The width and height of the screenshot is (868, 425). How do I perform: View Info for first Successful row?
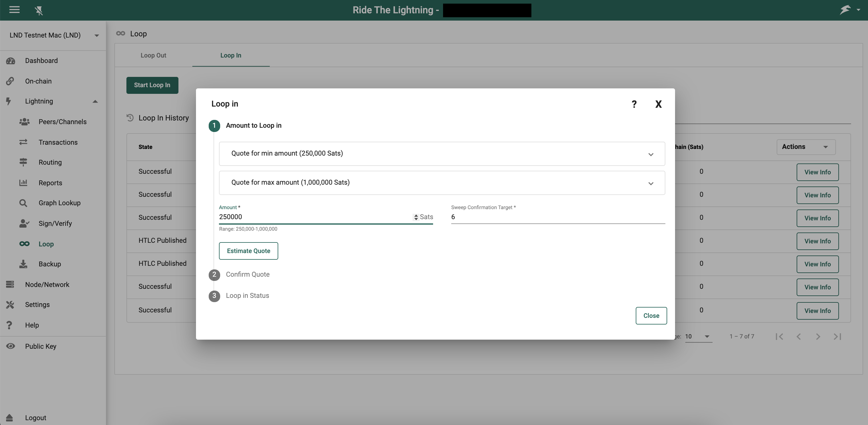817,172
